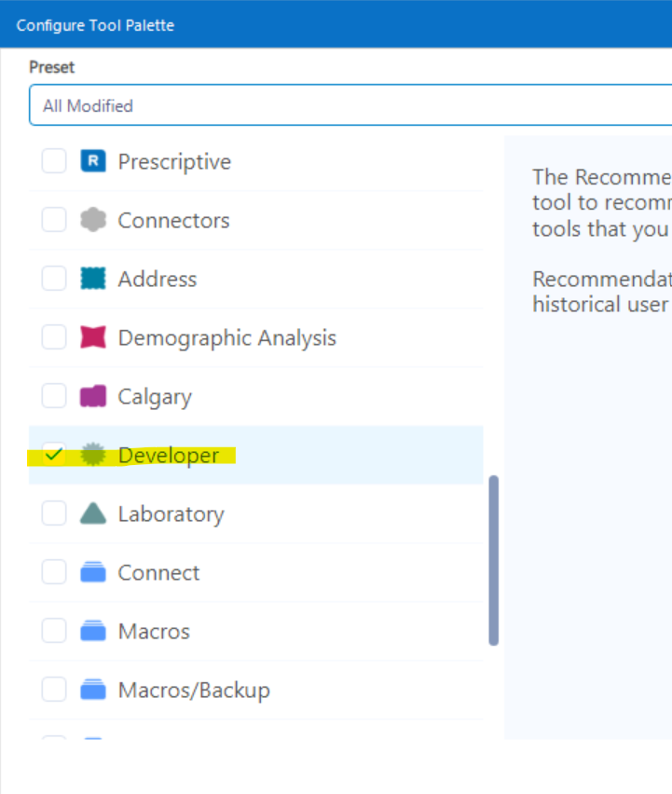Image resolution: width=672 pixels, height=794 pixels.
Task: Open the Preset dropdown showing All Modified
Action: coord(350,105)
